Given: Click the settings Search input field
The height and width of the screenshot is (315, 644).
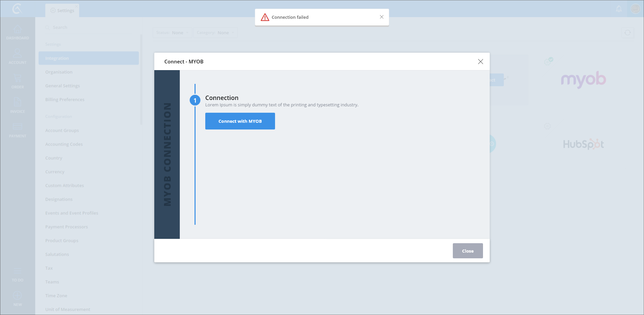Looking at the screenshot, I should 91,28.
